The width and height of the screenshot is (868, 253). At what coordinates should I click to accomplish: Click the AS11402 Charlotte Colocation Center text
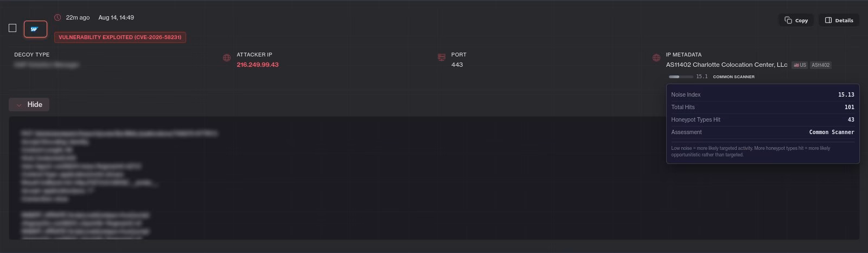click(726, 65)
